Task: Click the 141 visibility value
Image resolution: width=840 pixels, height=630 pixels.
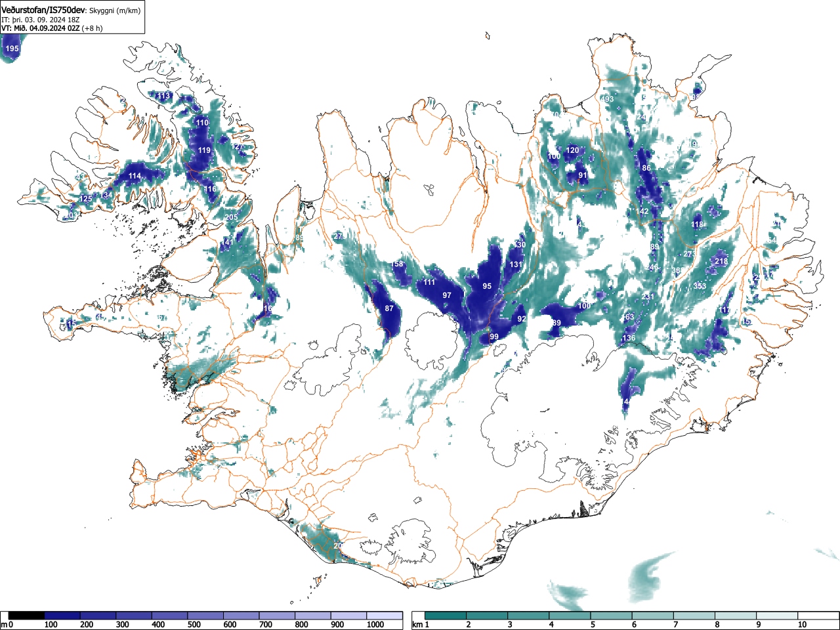Action: coord(227,242)
